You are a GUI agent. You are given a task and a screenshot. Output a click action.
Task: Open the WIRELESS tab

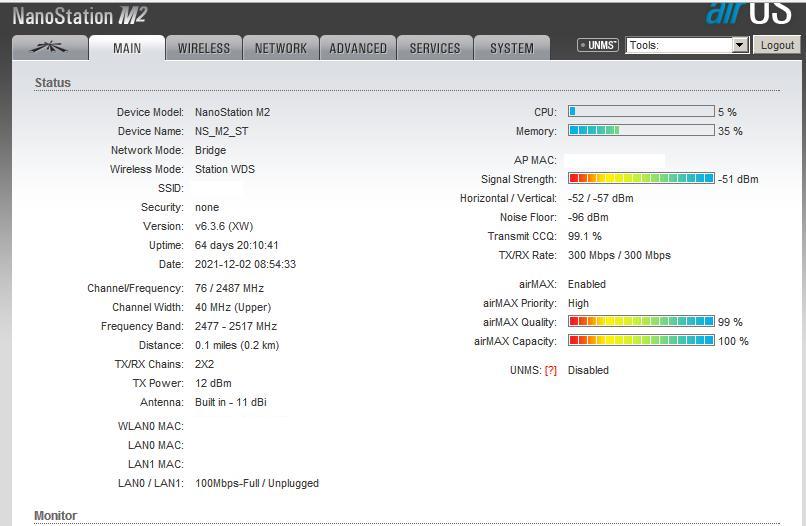[204, 48]
